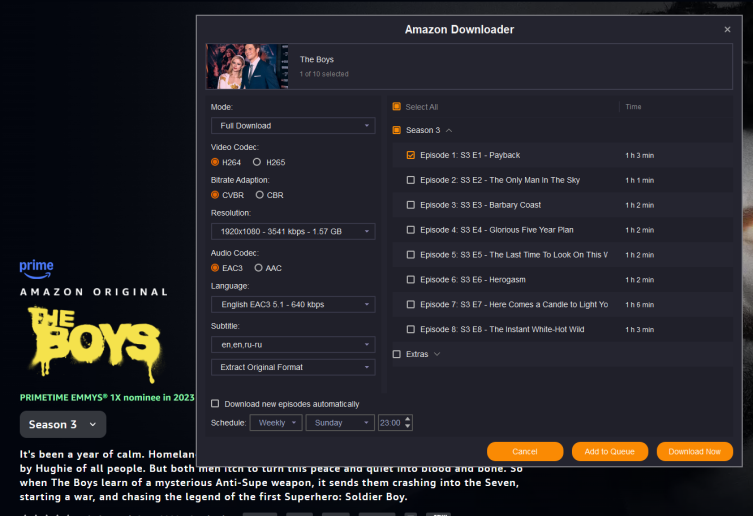The width and height of the screenshot is (753, 516).
Task: Decrease schedule time with down arrow
Action: pos(408,427)
